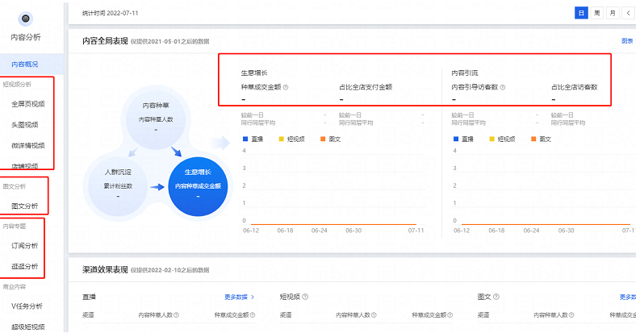The height and width of the screenshot is (333, 644).
Task: Select 内容概况 in the sidebar
Action: click(x=31, y=65)
